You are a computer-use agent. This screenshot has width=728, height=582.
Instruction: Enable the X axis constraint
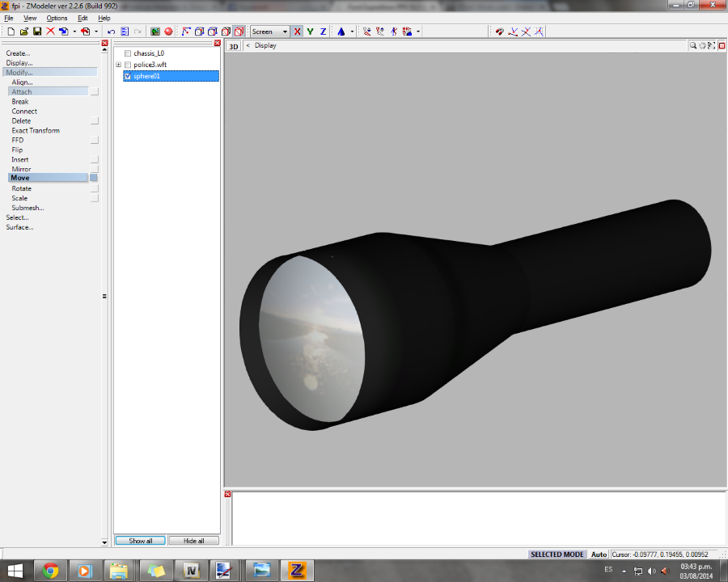(x=297, y=32)
